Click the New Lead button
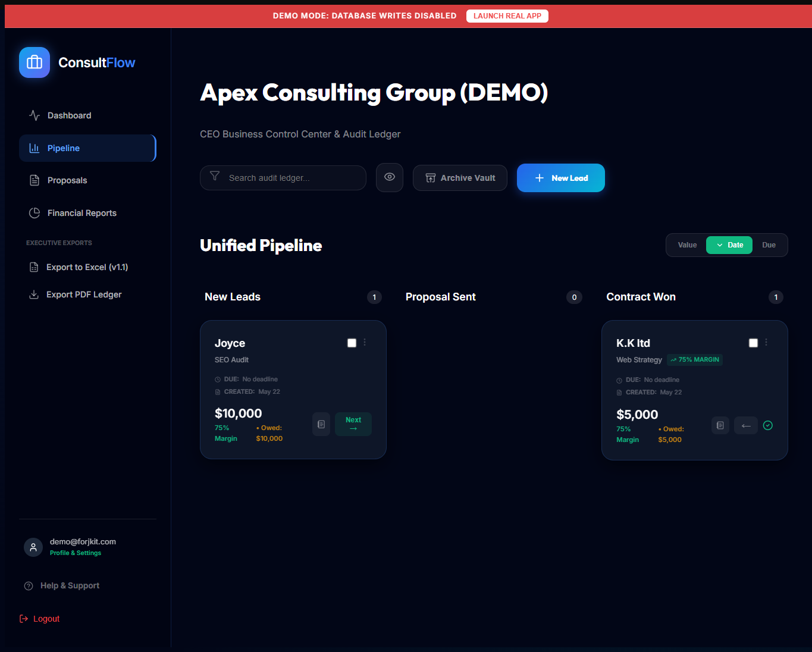This screenshot has width=812, height=652. [561, 178]
